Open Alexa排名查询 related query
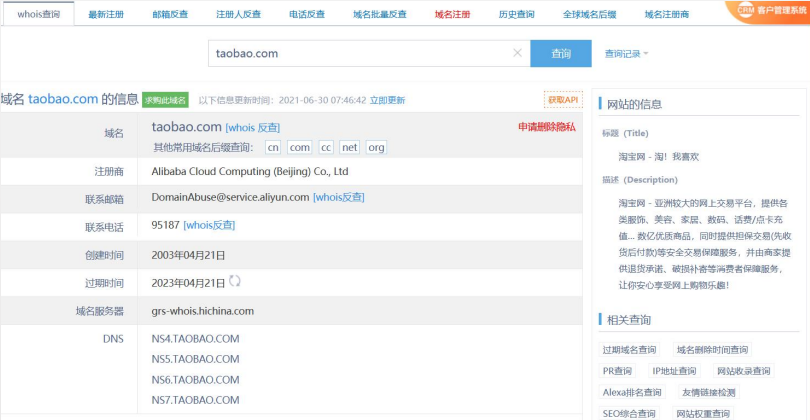This screenshot has width=810, height=420. click(632, 392)
